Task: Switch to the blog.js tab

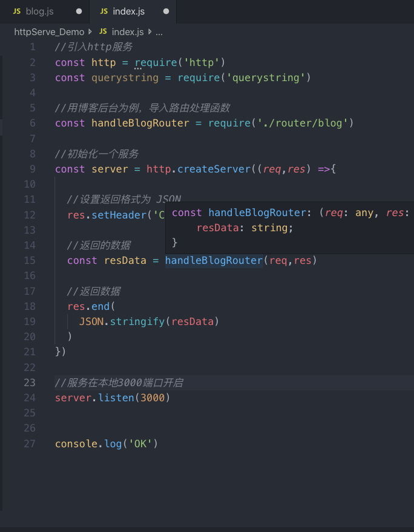Action: point(44,11)
